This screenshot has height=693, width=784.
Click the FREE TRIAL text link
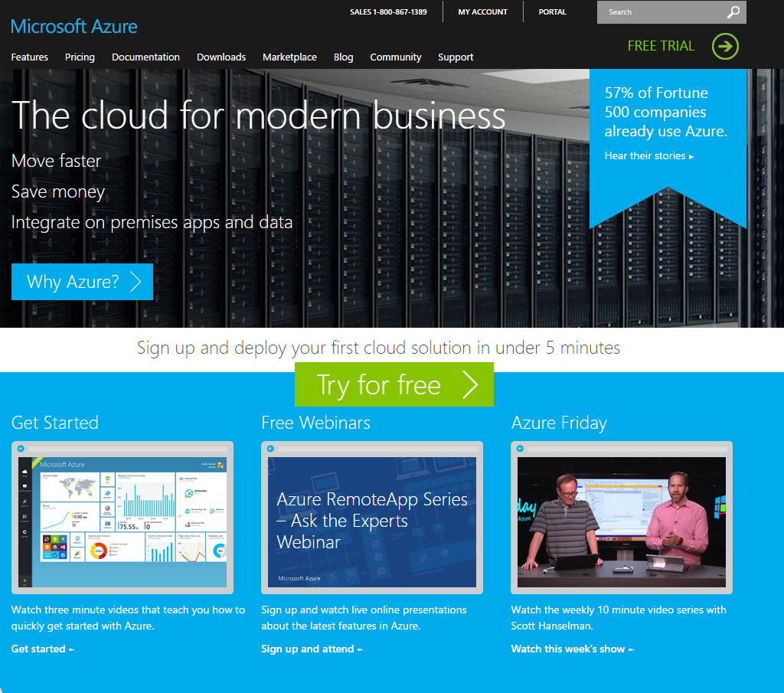[x=661, y=46]
